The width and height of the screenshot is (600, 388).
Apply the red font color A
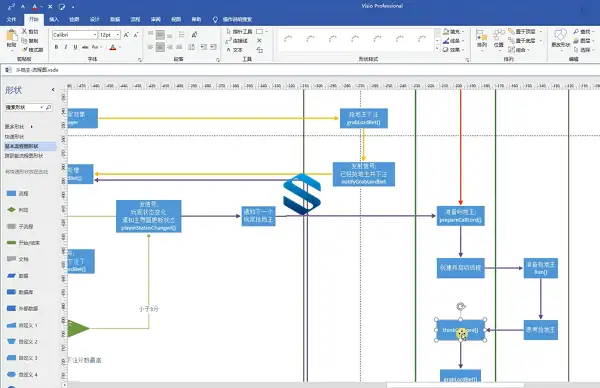click(x=112, y=47)
